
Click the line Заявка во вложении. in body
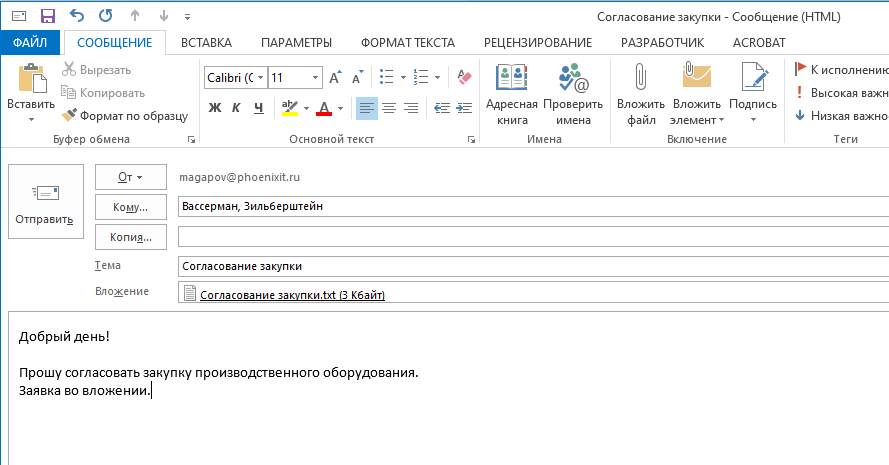[85, 391]
